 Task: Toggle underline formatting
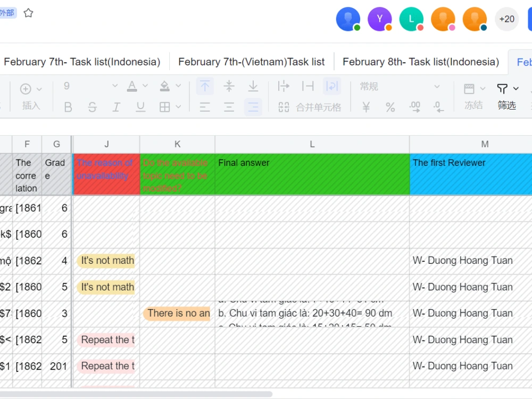[140, 107]
